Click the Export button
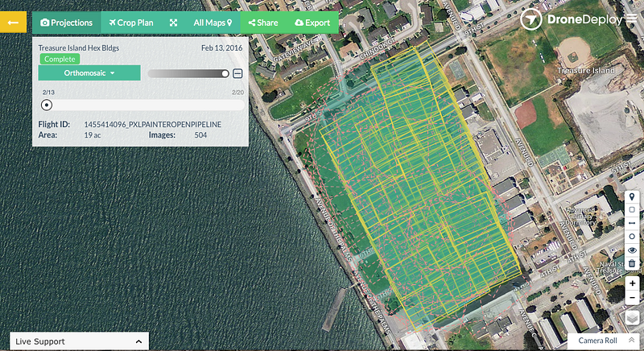This screenshot has width=644, height=351. coord(312,23)
